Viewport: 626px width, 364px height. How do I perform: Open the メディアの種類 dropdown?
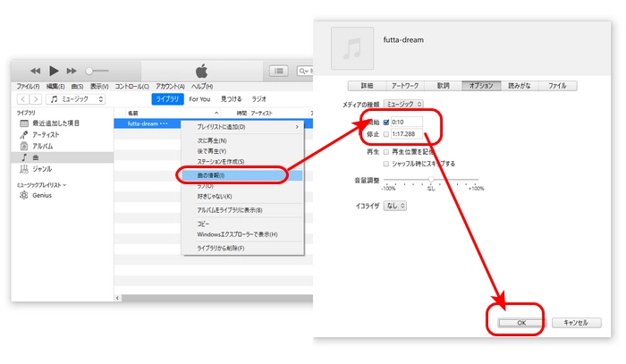click(403, 104)
